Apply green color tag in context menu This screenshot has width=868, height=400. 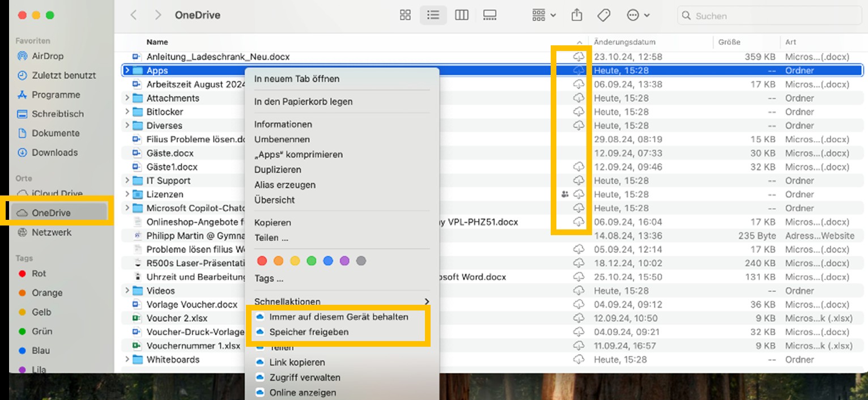(x=311, y=261)
